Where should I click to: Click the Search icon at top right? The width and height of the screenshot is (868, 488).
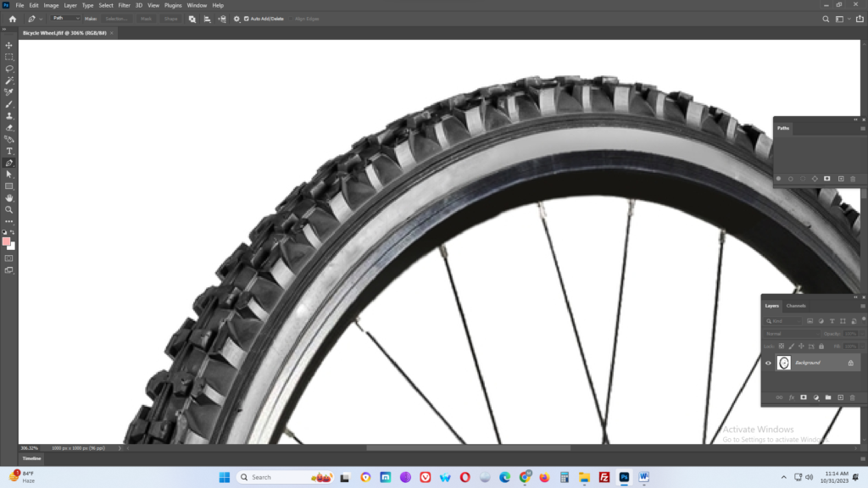pos(826,19)
